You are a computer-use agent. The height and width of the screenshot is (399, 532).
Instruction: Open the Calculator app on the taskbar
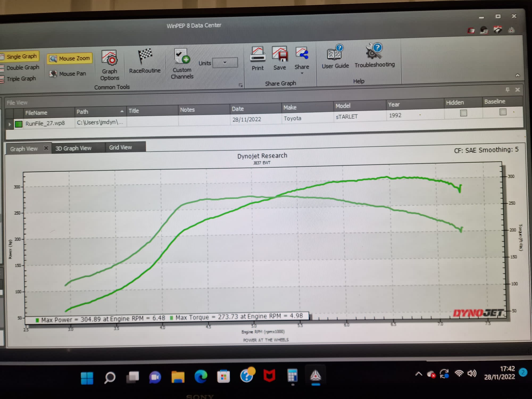click(x=292, y=376)
